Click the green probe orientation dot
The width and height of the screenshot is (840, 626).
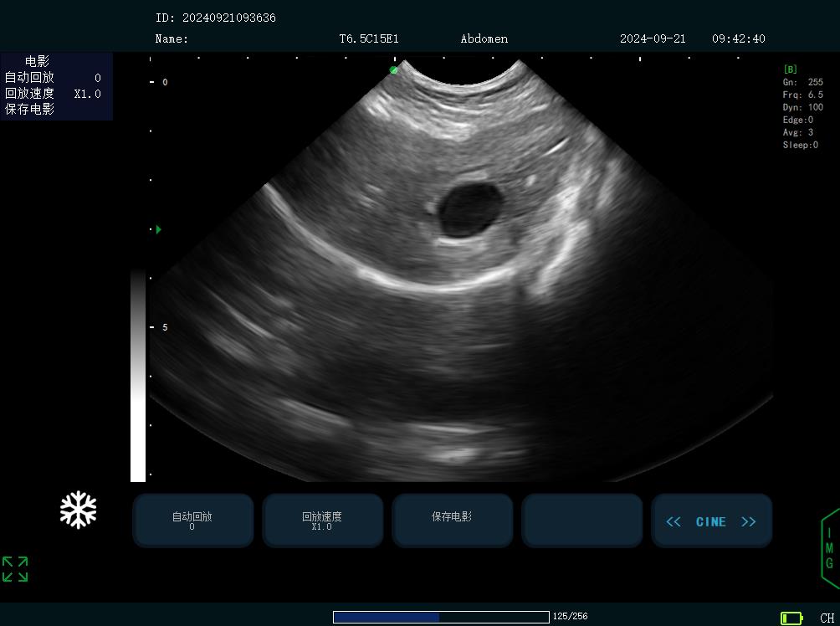point(394,70)
